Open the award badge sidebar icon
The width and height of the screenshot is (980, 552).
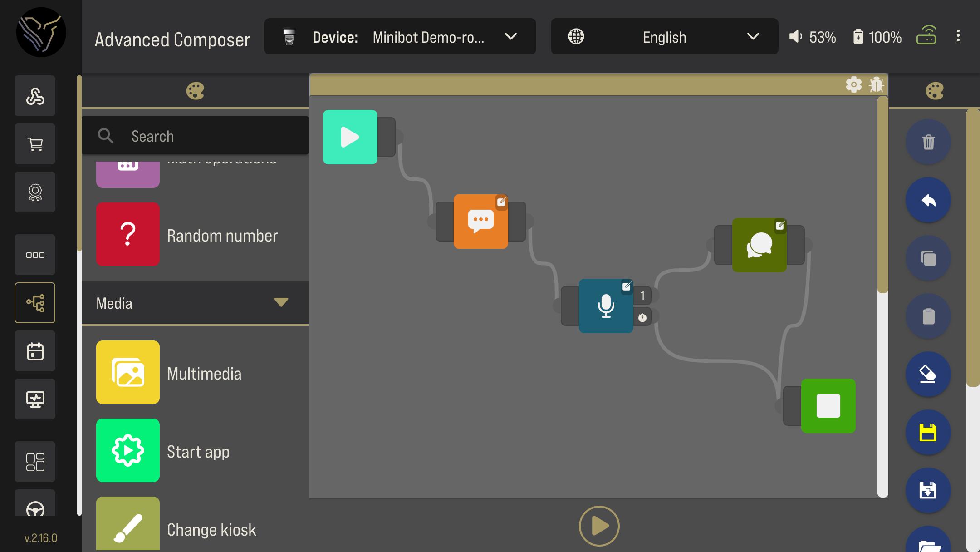click(35, 192)
